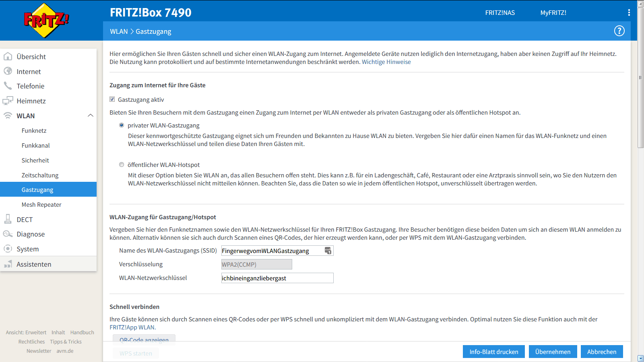Select öffentlicher WLAN-Hotspot radio button
This screenshot has width=644, height=362.
tap(122, 165)
